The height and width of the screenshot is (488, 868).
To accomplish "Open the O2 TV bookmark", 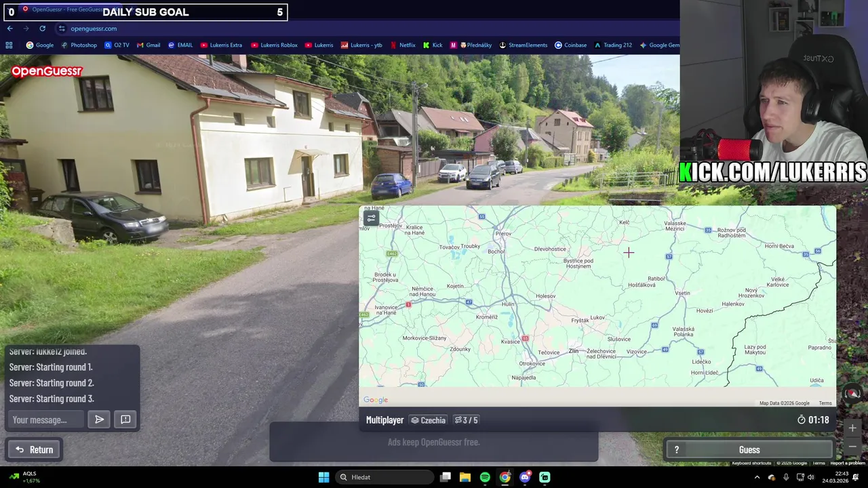I will click(117, 45).
